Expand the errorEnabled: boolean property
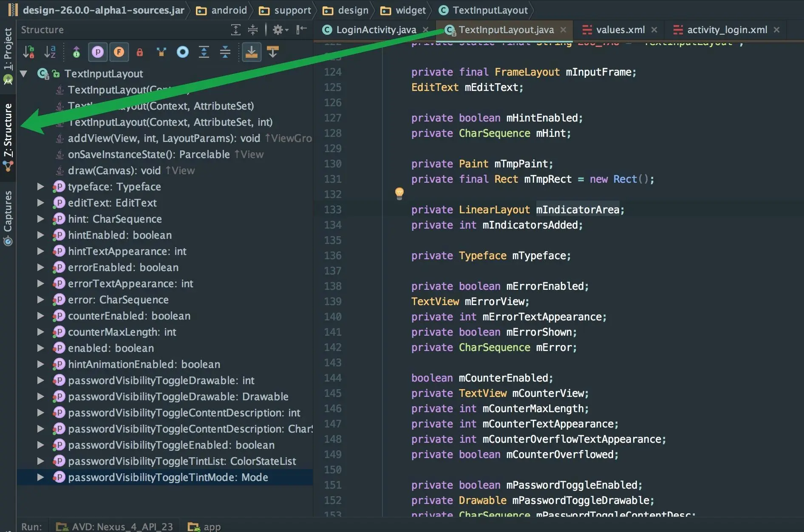This screenshot has width=804, height=532. click(x=41, y=267)
